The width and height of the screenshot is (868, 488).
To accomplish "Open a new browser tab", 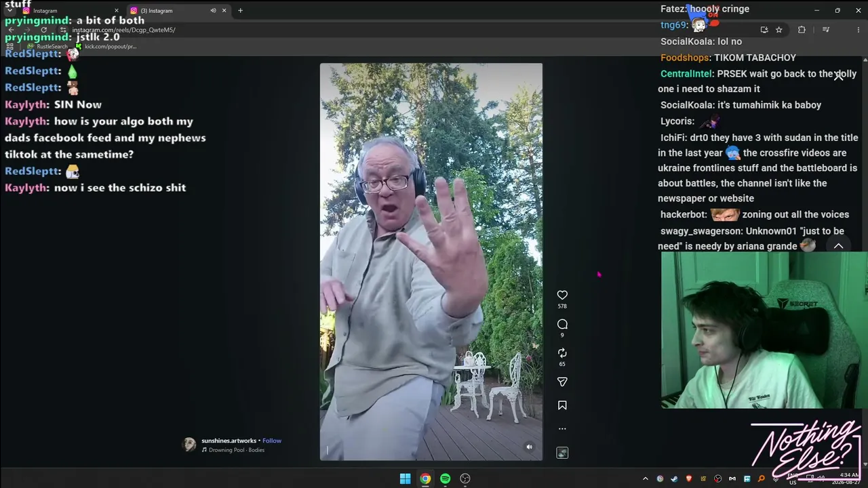I will [x=240, y=11].
